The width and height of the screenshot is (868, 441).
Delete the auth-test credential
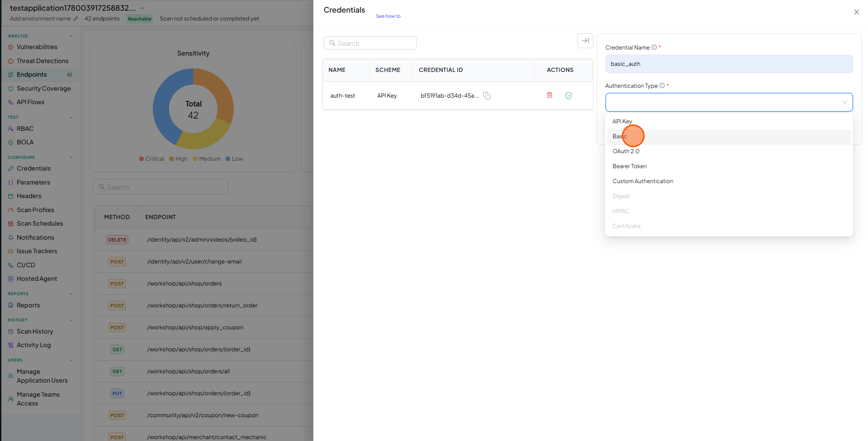[550, 95]
